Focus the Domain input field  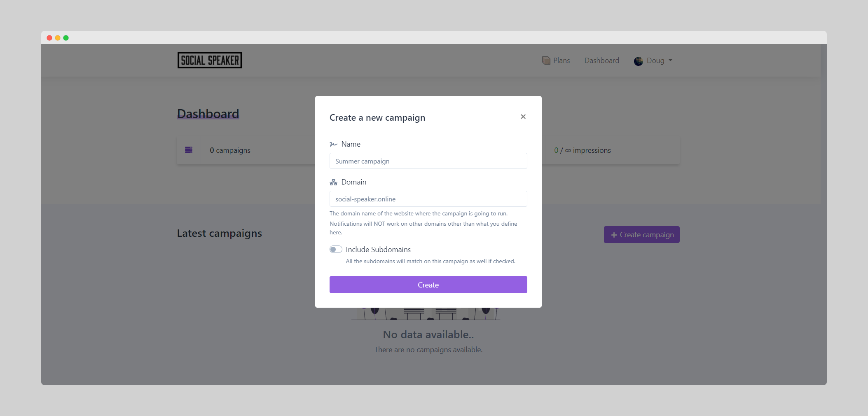(x=428, y=199)
